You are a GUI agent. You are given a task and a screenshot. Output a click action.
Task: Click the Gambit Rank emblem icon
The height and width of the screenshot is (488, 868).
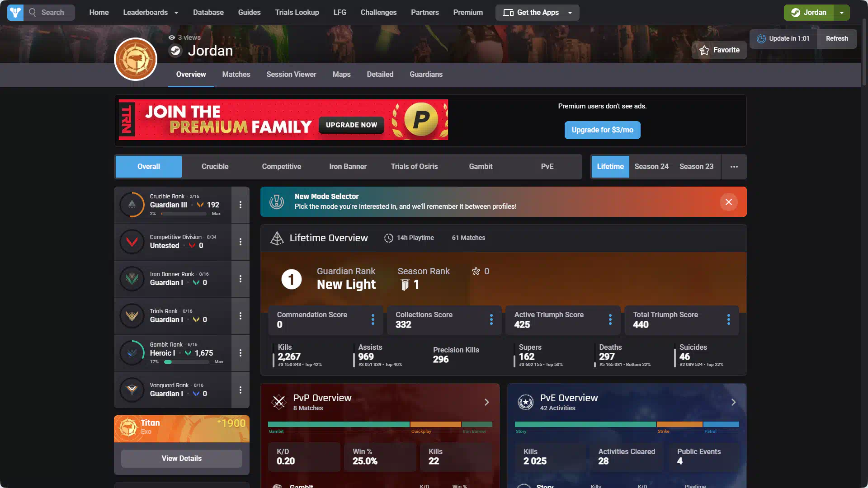(132, 353)
